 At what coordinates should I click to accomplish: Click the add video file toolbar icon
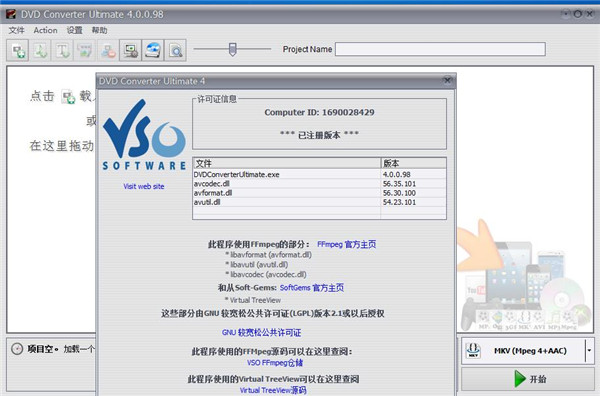click(18, 51)
